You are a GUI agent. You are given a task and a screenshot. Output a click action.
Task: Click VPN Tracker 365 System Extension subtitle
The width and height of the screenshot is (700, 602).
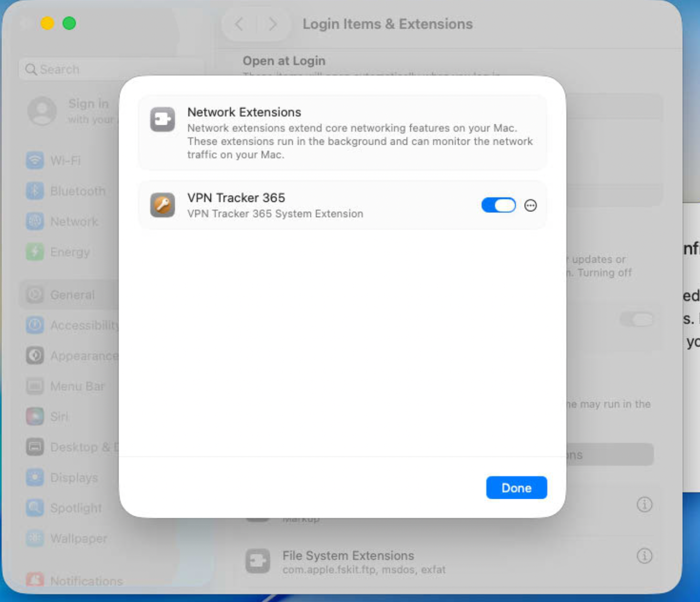tap(275, 214)
